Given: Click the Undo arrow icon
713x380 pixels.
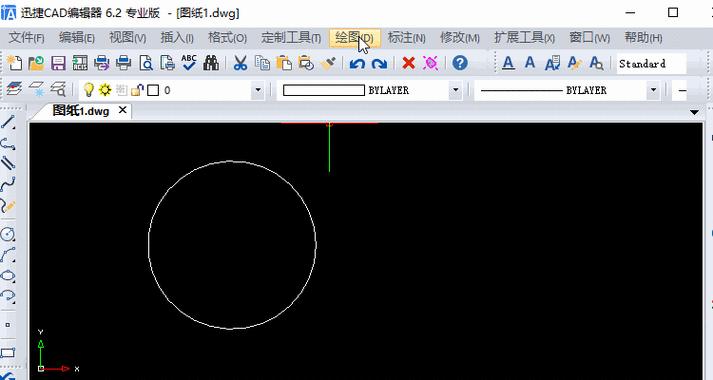Looking at the screenshot, I should pyautogui.click(x=357, y=63).
